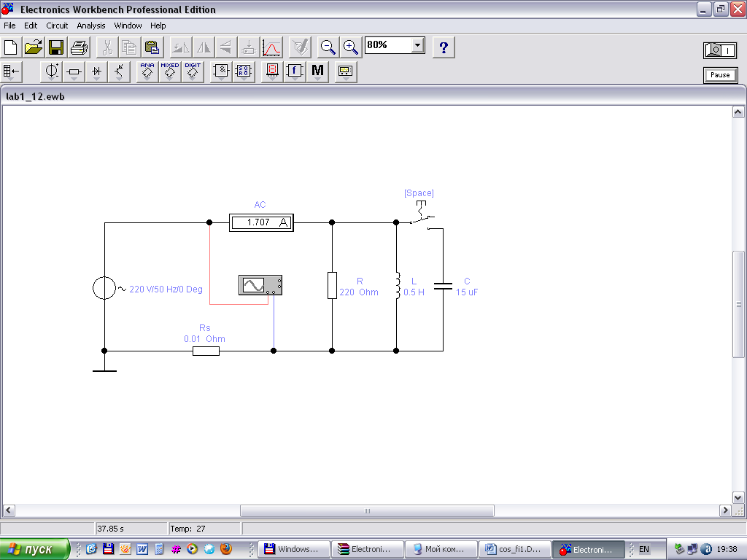
Task: Open the Indicators parts bin
Action: tap(272, 71)
